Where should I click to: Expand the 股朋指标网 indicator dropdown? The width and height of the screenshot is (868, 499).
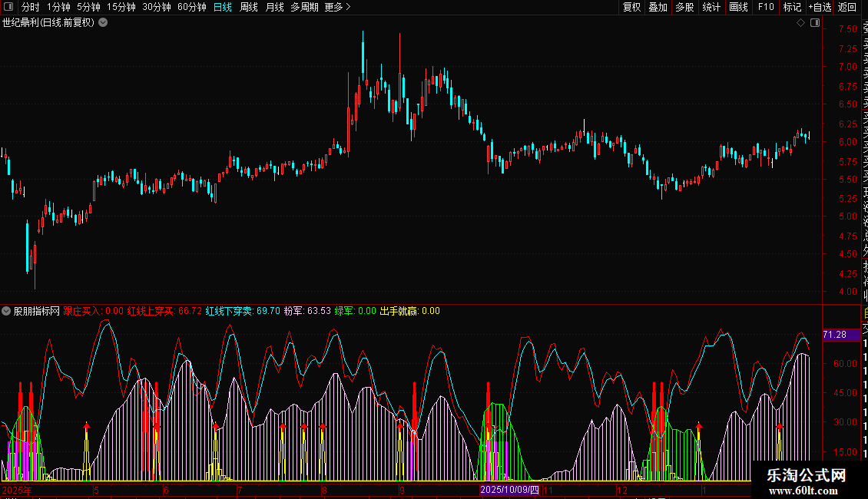6,311
